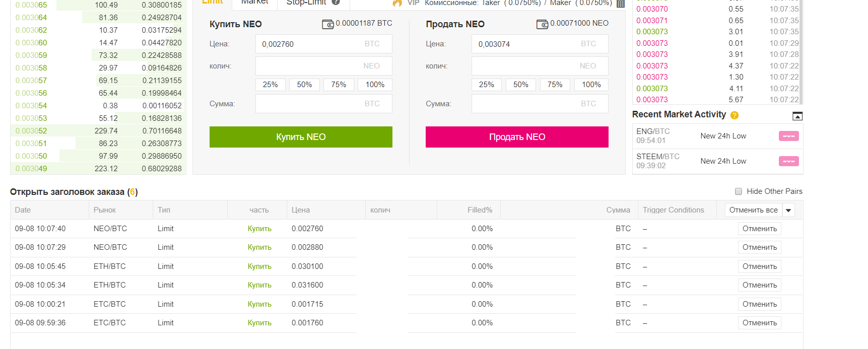Image resolution: width=868 pixels, height=349 pixels.
Task: Set sell amount to 50%
Action: pos(521,85)
